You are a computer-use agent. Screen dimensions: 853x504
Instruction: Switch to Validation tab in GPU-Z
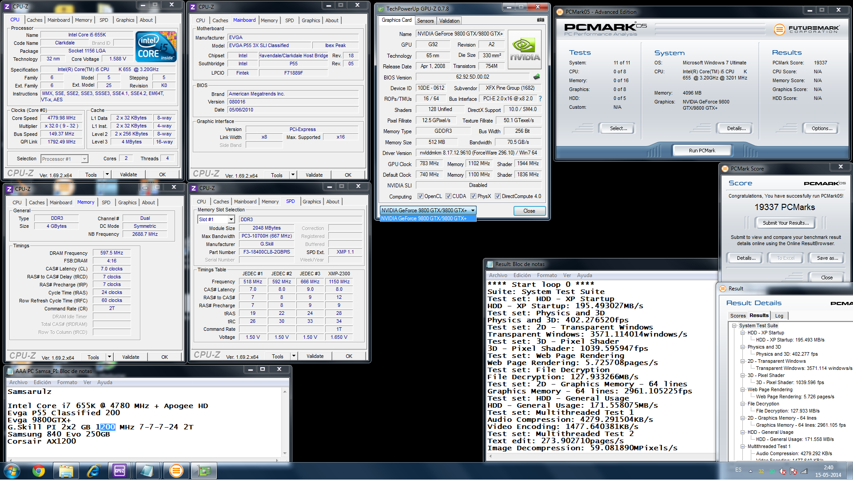(x=449, y=21)
